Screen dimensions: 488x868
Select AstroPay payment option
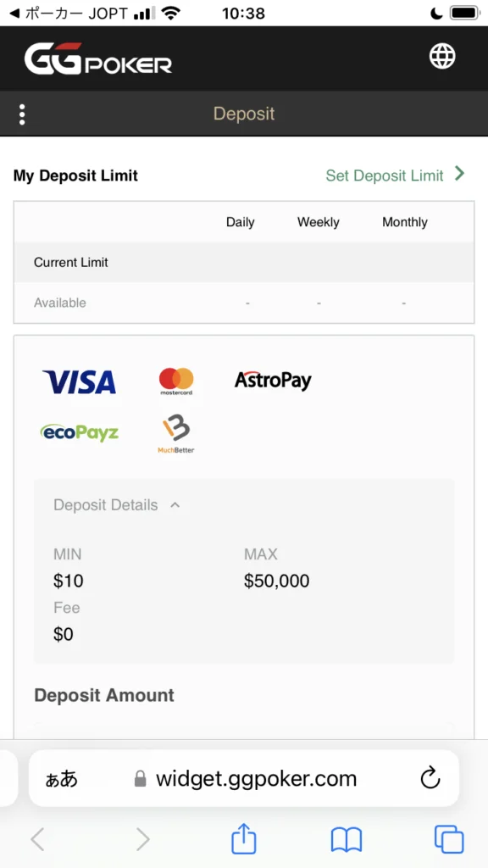[273, 381]
